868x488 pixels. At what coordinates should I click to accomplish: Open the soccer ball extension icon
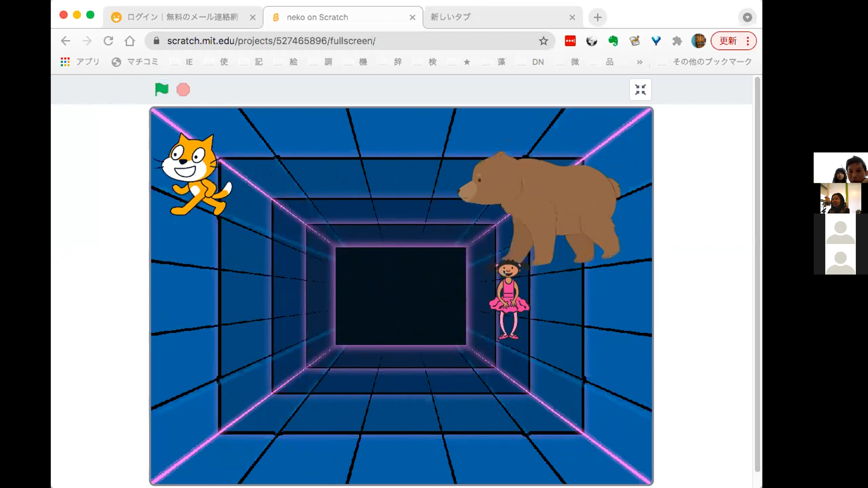point(592,41)
